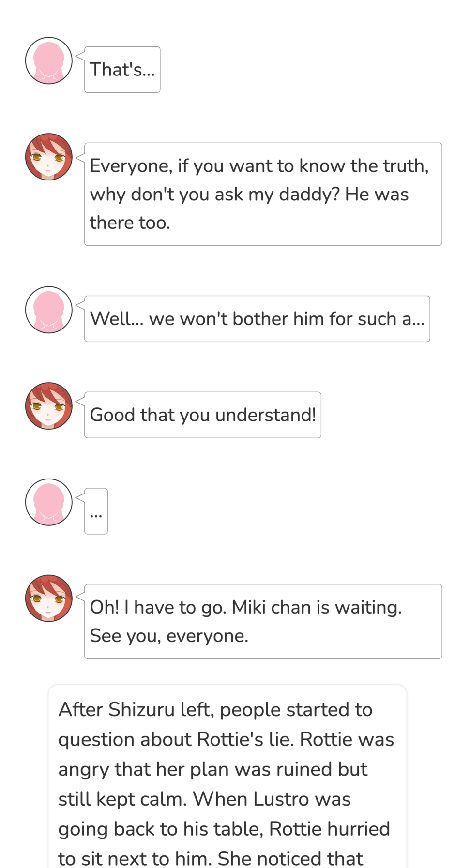Tap the red-haired girl avatar beside "Everyone, if you want"
Viewport: 455px width, 868px height.
pyautogui.click(x=49, y=157)
